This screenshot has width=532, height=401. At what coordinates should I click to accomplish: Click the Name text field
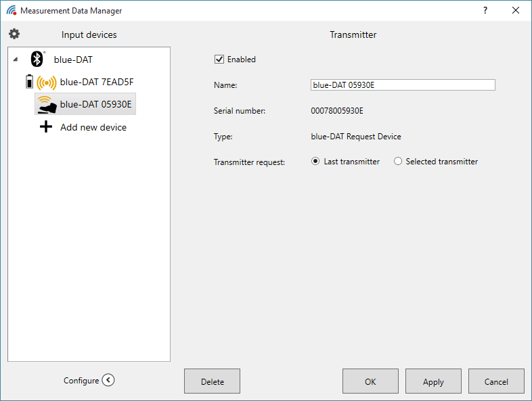click(x=403, y=85)
